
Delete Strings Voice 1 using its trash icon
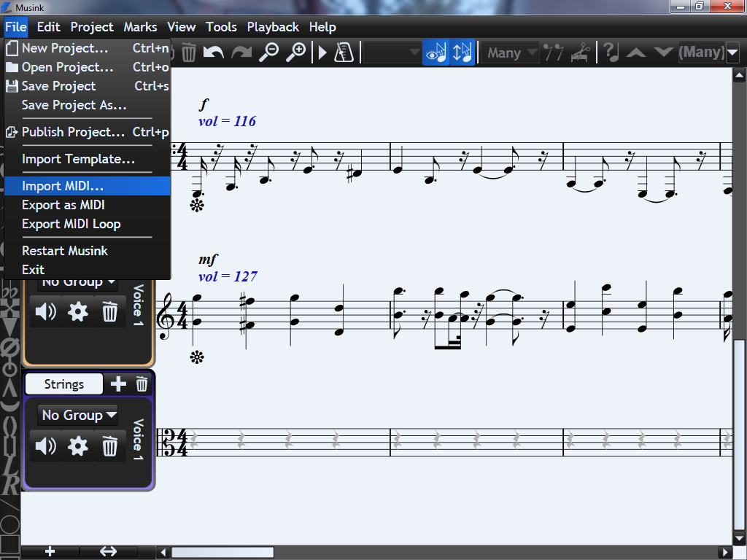[109, 446]
